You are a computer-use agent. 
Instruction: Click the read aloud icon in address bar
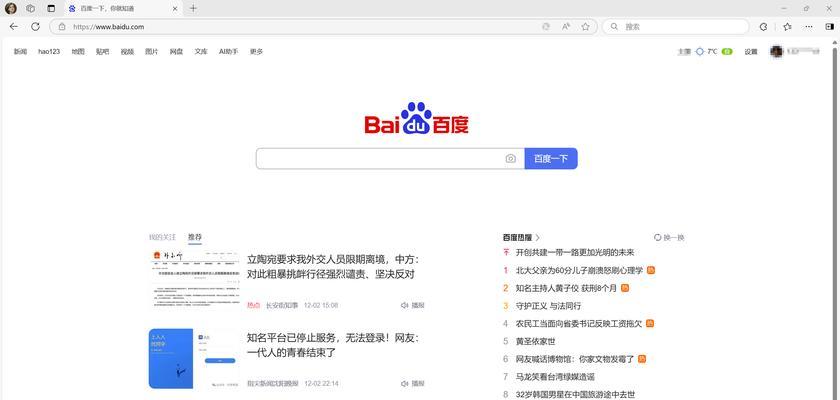pos(566,27)
